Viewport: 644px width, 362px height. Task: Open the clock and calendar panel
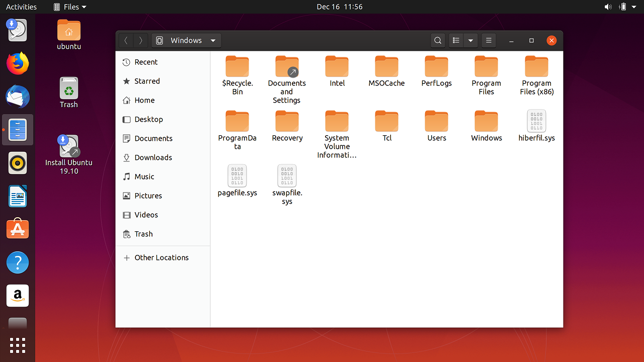tap(340, 7)
